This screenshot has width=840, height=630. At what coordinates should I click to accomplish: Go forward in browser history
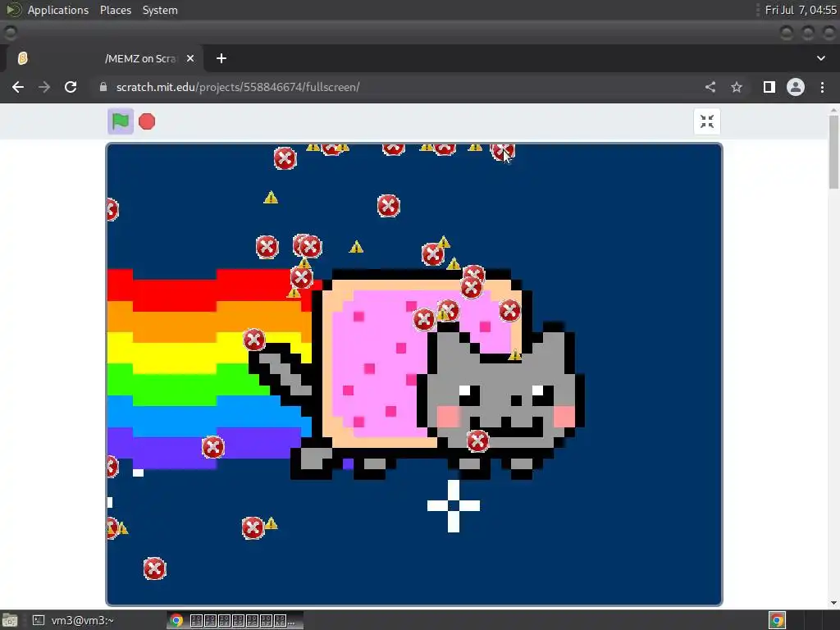pos(44,87)
